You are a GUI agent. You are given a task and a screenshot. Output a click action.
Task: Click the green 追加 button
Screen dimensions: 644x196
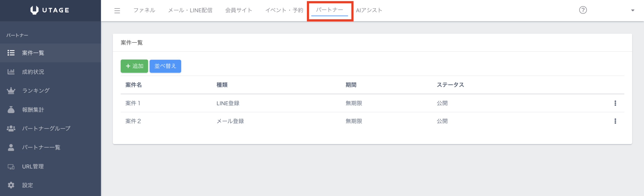134,66
